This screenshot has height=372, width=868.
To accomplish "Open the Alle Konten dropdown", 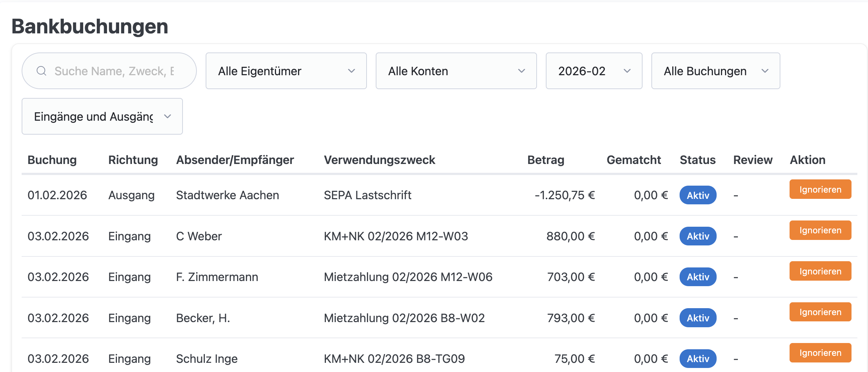I will pyautogui.click(x=456, y=71).
